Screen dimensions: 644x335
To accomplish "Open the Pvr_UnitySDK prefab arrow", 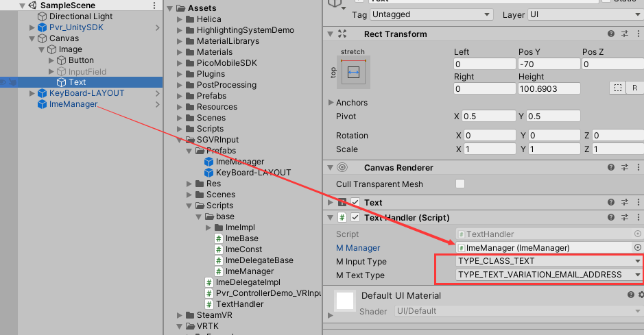I will pyautogui.click(x=158, y=27).
